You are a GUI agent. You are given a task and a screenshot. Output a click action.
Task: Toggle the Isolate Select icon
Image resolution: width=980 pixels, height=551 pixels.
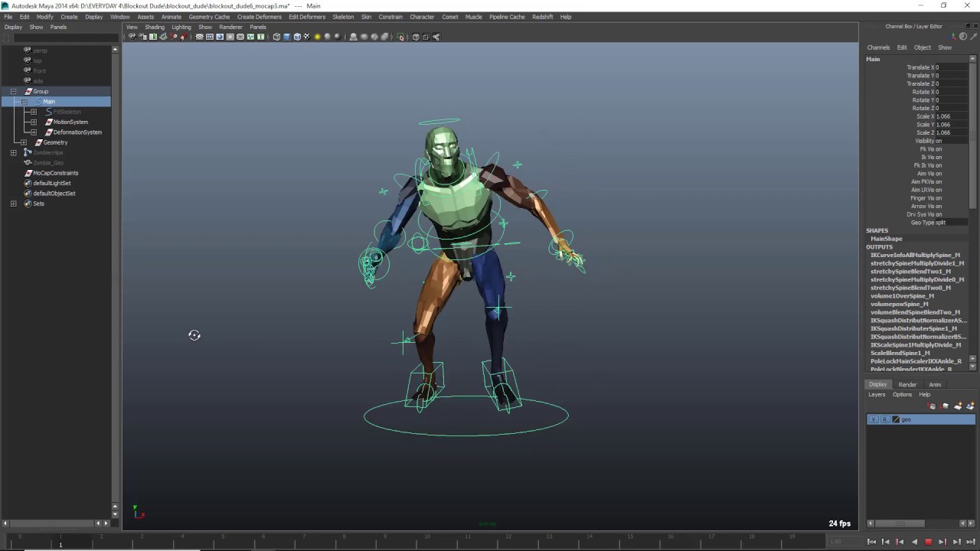(x=400, y=37)
